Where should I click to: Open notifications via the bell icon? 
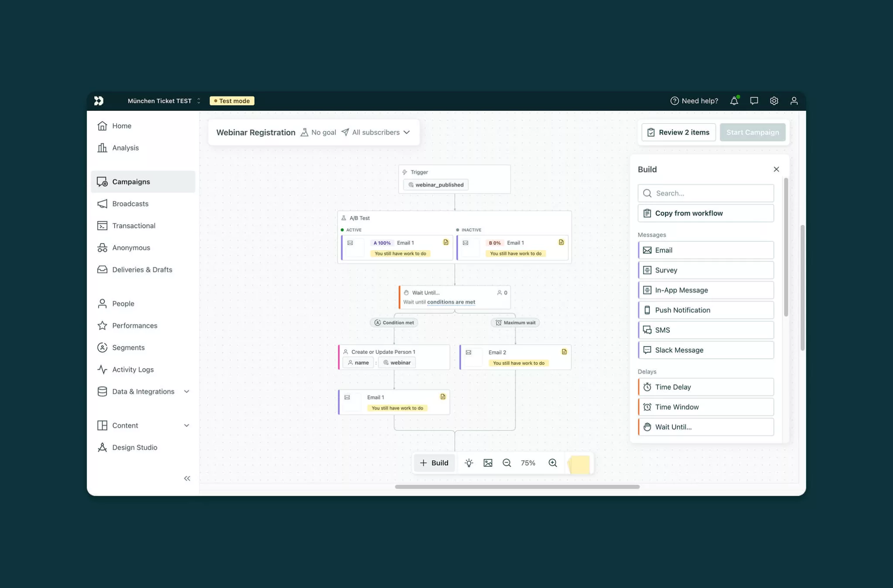(734, 101)
